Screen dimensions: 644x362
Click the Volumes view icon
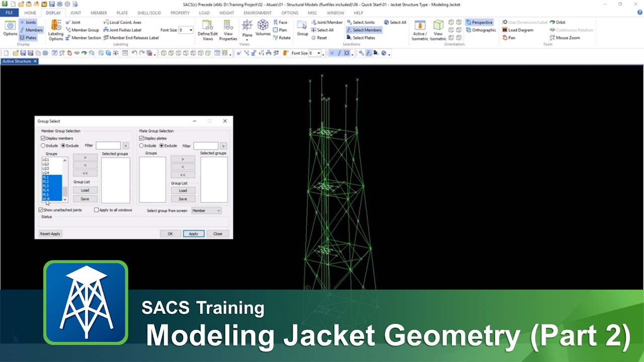click(263, 28)
